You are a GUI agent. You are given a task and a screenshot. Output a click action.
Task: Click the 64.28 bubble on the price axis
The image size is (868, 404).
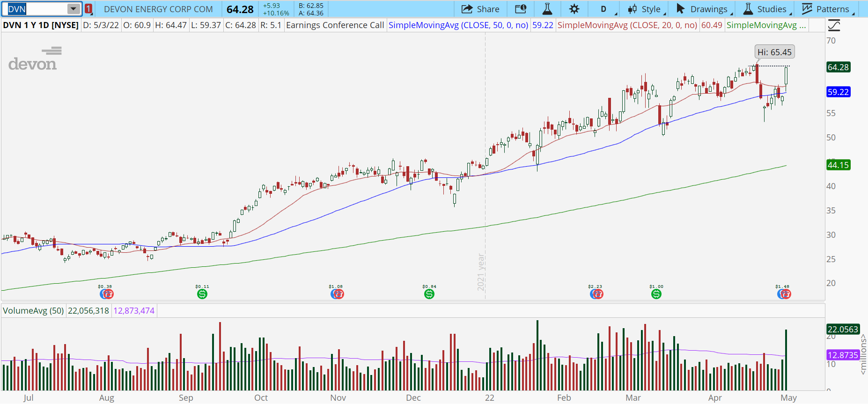(838, 67)
